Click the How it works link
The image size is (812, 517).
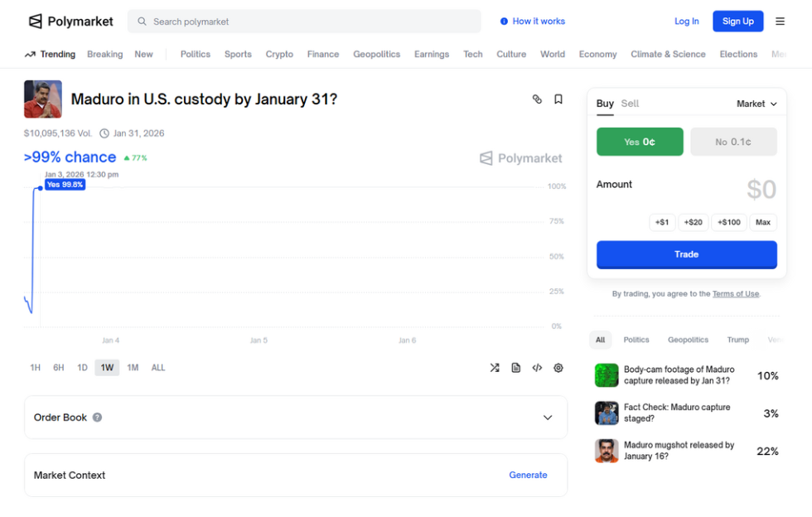coord(539,22)
